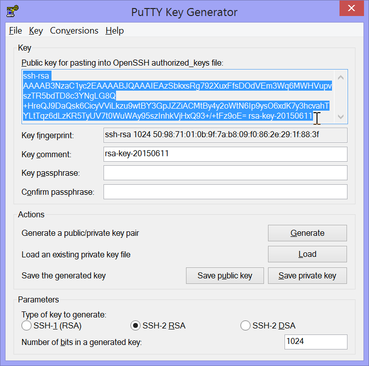Click the 'Confirm passphrase:' label
This screenshot has height=366, width=369.
pyautogui.click(x=58, y=192)
